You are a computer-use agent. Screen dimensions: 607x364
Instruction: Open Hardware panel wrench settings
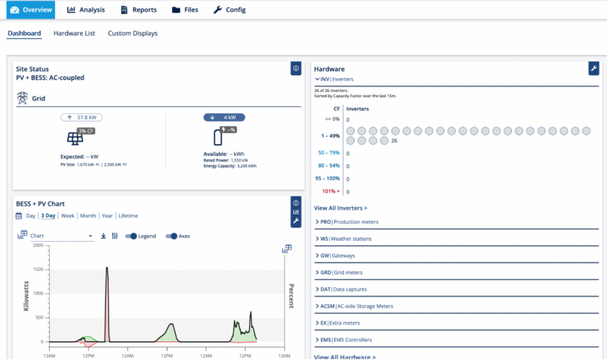[593, 69]
